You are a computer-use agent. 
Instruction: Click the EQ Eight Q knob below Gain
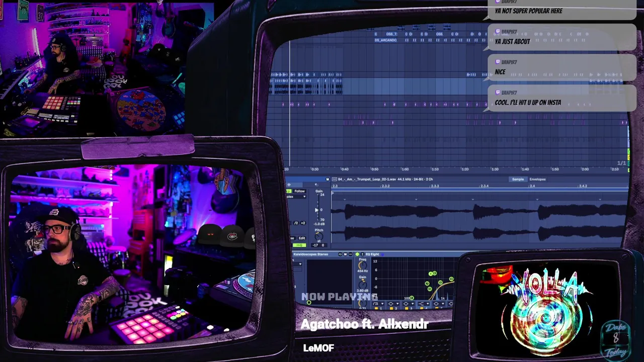point(363,303)
